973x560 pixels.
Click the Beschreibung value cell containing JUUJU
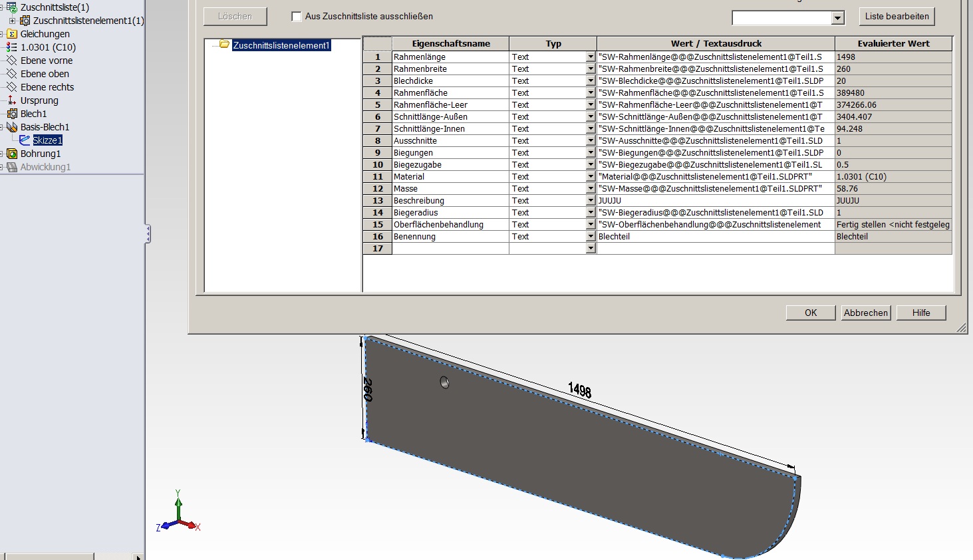[x=716, y=201]
